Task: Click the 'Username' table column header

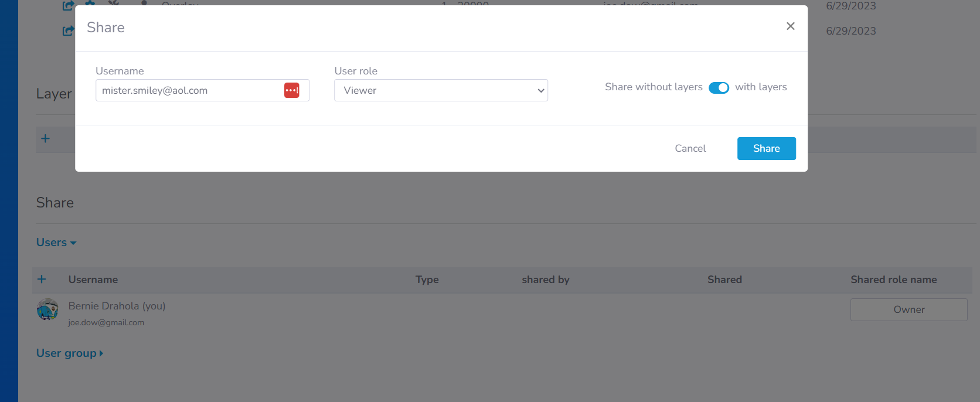Action: (93, 280)
